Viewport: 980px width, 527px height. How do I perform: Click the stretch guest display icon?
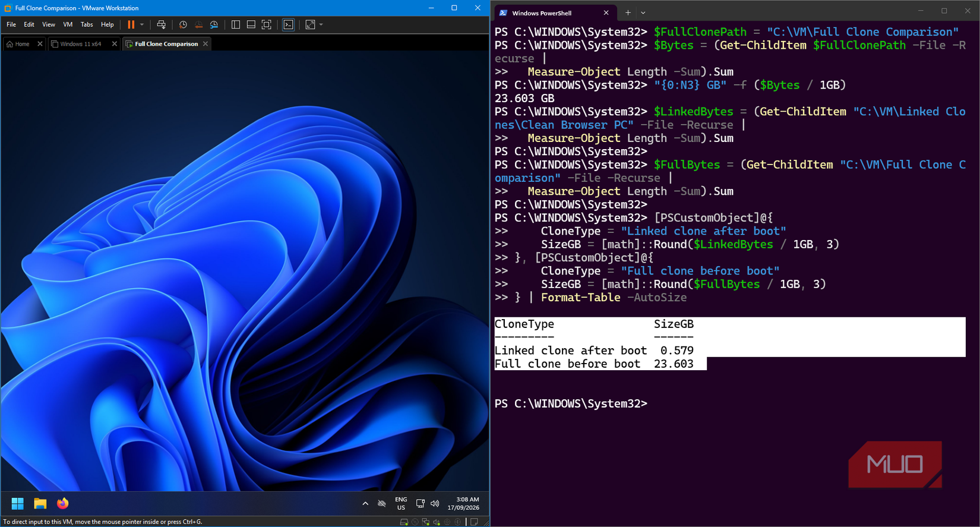[x=310, y=24]
